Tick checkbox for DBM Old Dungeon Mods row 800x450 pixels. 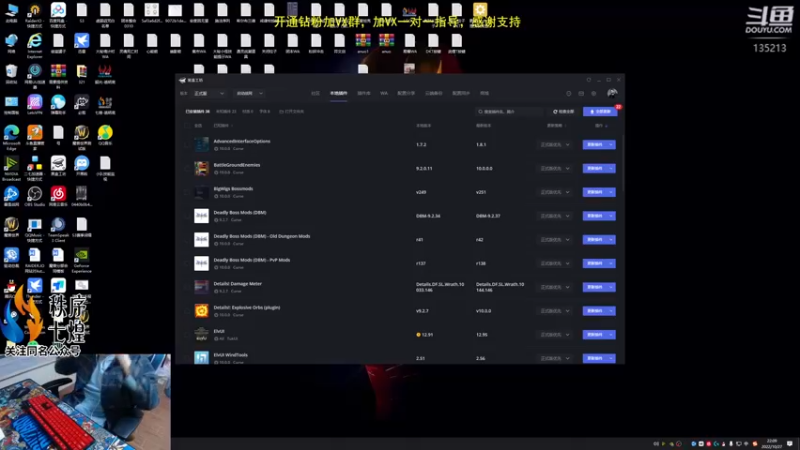click(x=187, y=240)
